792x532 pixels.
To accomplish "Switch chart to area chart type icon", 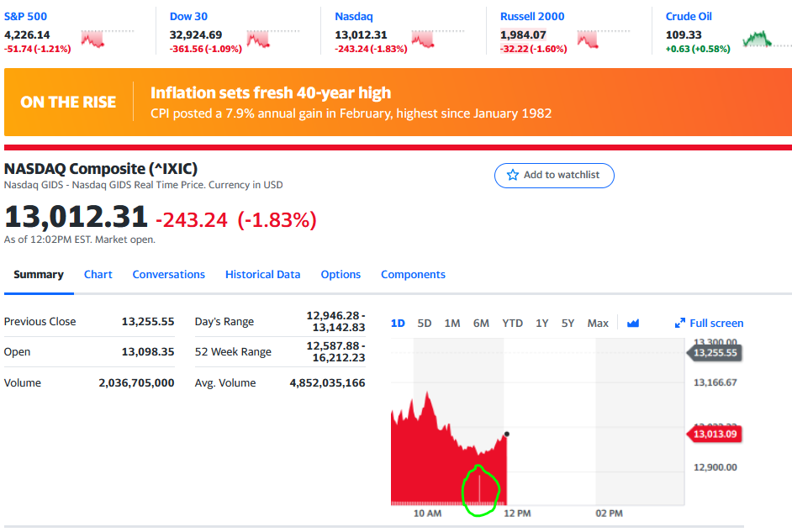I will click(x=633, y=323).
